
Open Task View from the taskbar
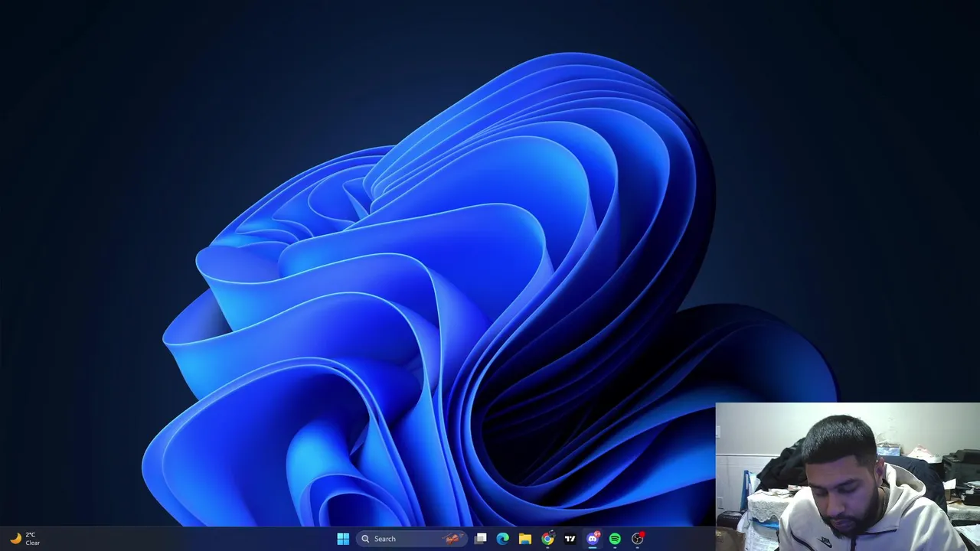point(480,539)
